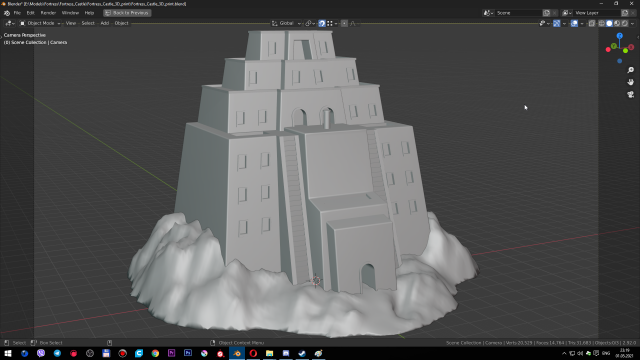Show hidden system tray icons
The width and height of the screenshot is (640, 360).
click(564, 353)
